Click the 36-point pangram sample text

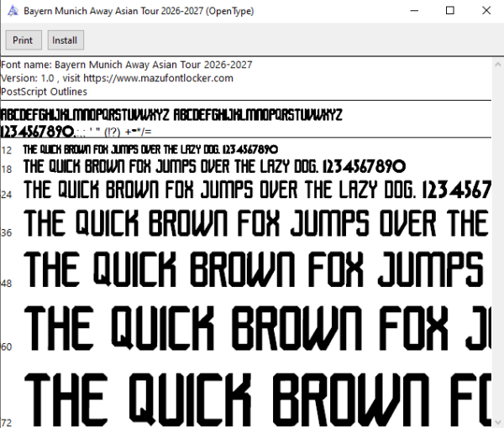click(257, 223)
